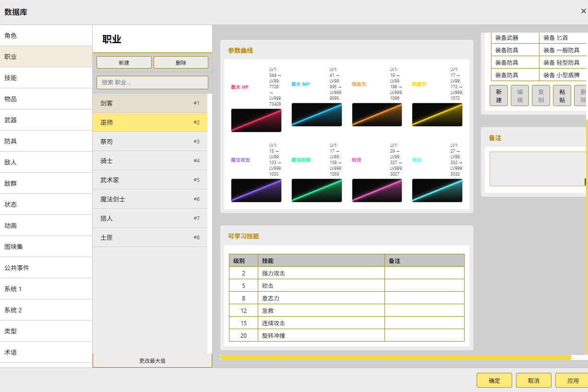Viewport: 588px width, 392px height.
Task: Click the 粘贴 button under traits table
Action: pyautogui.click(x=562, y=95)
